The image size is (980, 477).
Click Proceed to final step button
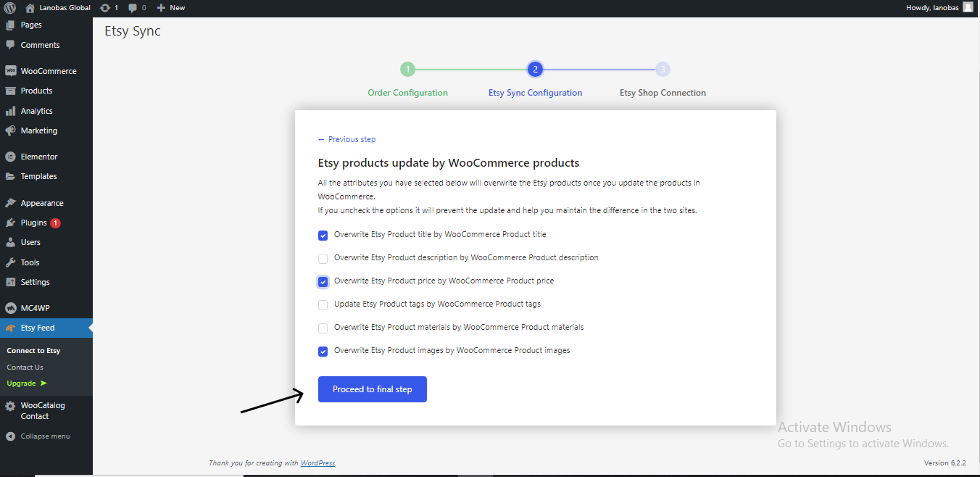tap(373, 389)
